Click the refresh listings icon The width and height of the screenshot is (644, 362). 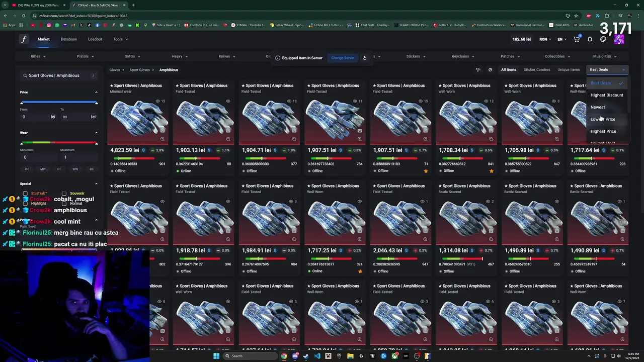[x=490, y=70]
